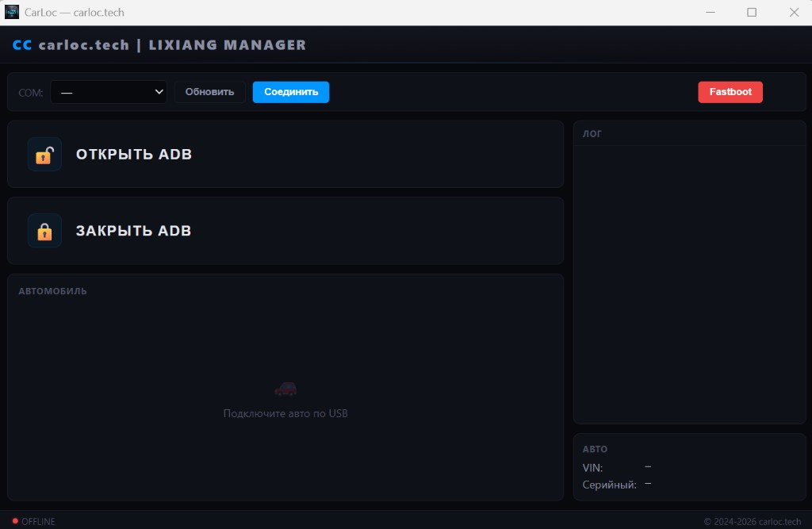The width and height of the screenshot is (812, 529).
Task: Open the COM port dropdown
Action: pos(109,92)
